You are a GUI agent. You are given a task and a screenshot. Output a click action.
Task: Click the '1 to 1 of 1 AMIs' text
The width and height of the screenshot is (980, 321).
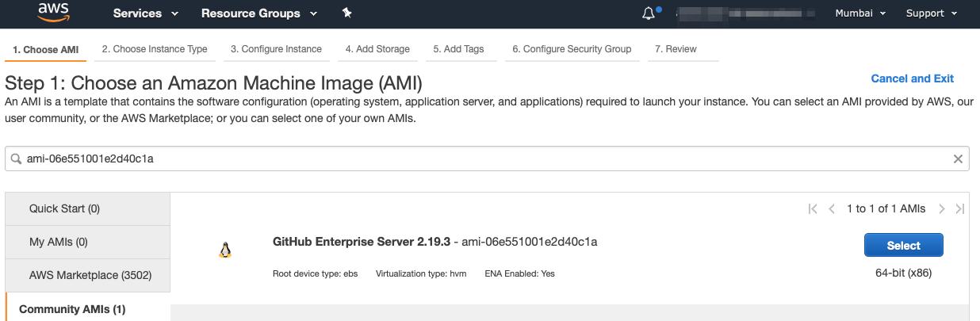[x=886, y=208]
